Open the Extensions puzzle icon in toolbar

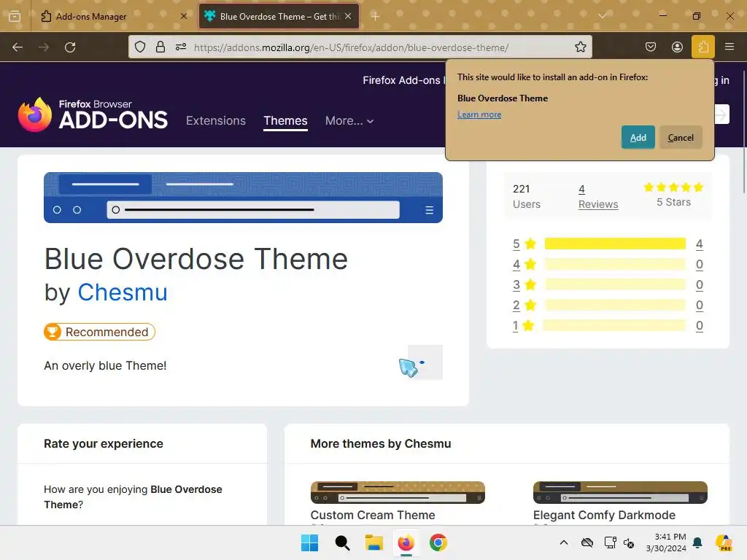(703, 47)
